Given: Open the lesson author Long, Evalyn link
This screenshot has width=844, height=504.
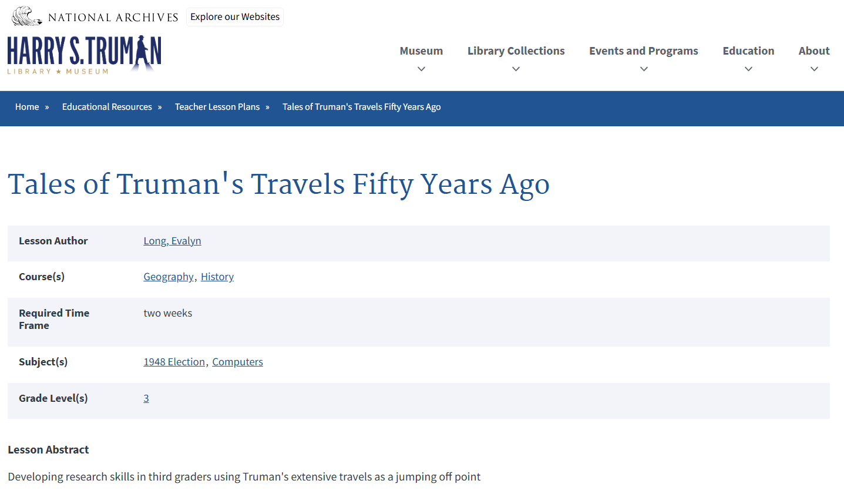Looking at the screenshot, I should point(172,240).
